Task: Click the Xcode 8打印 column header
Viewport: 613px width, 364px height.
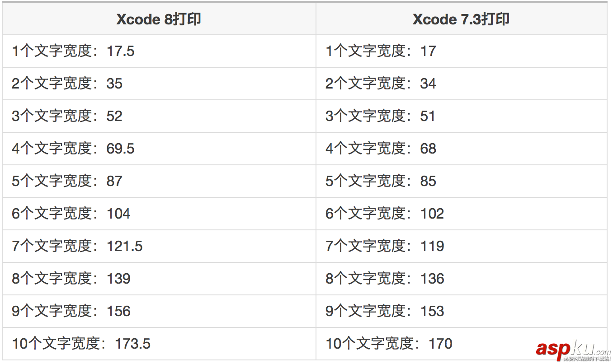Action: (159, 19)
